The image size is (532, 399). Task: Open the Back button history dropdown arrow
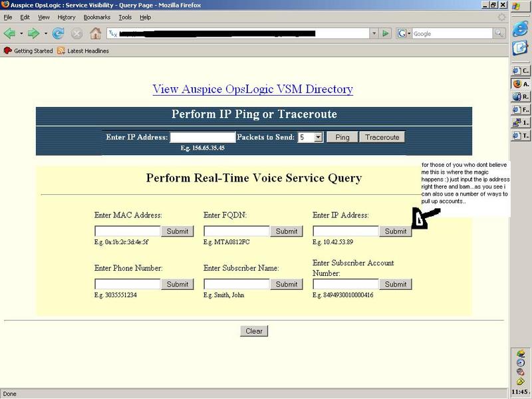point(21,33)
